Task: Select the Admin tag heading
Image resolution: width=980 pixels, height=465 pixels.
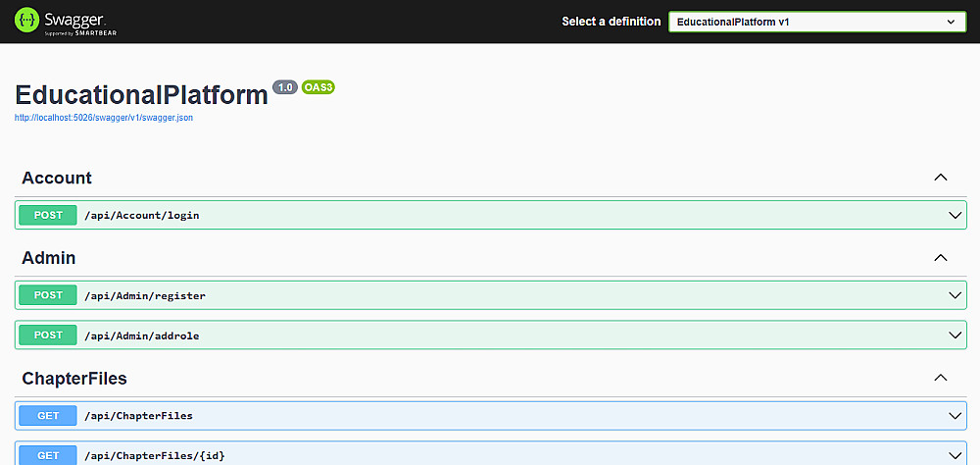Action: 49,258
